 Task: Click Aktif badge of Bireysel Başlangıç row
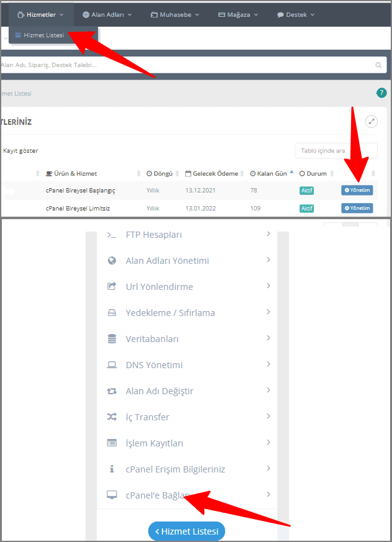[306, 191]
